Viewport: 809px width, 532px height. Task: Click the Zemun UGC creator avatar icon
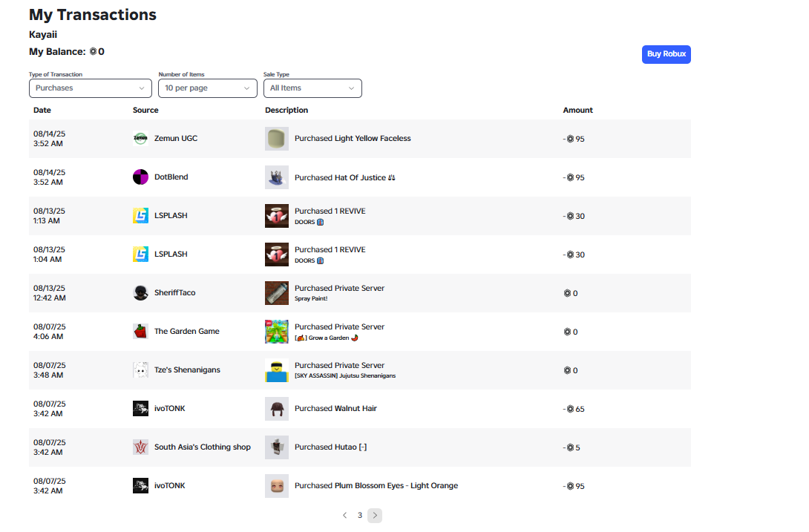[x=140, y=138]
